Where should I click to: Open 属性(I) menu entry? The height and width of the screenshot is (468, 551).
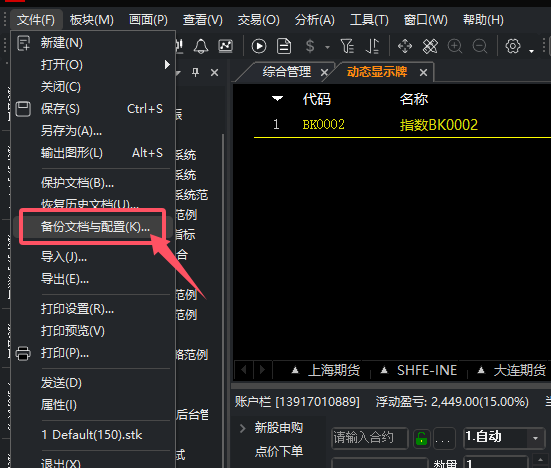[93, 405]
